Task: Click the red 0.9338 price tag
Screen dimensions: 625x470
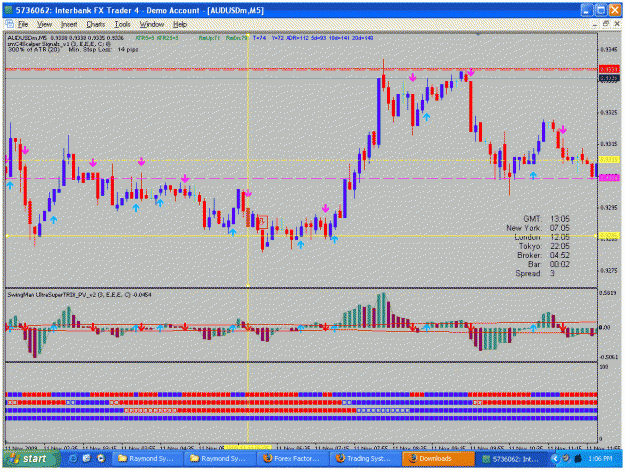Action: [x=609, y=69]
